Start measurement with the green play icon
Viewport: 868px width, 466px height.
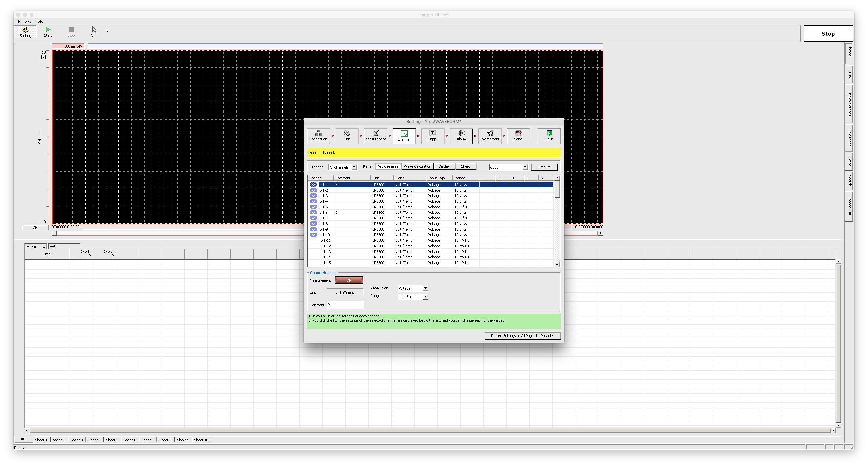(48, 30)
